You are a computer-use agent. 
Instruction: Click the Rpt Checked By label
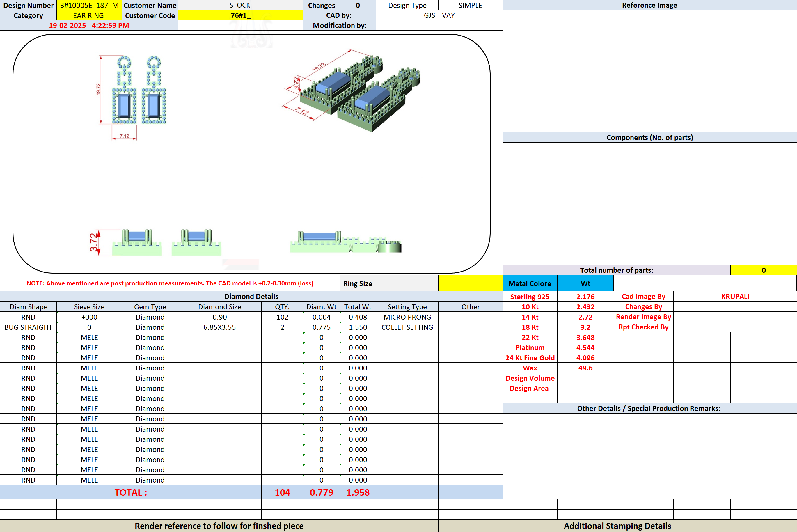click(643, 327)
